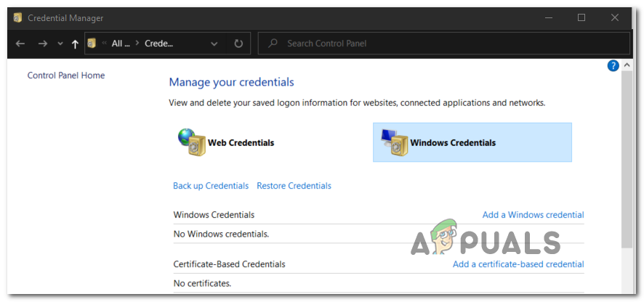Image resolution: width=644 pixels, height=302 pixels.
Task: Add a Windows credential
Action: (x=533, y=215)
